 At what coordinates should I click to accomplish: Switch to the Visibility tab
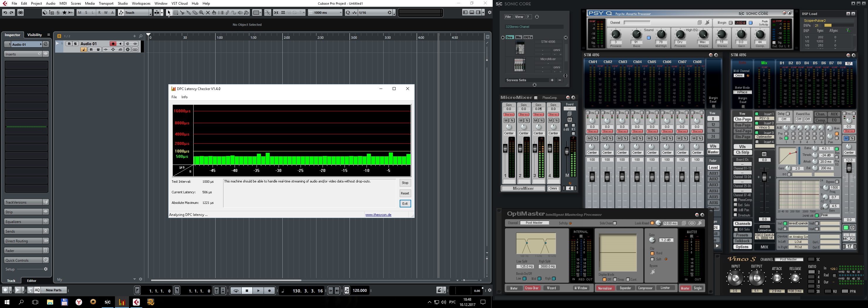[x=34, y=35]
